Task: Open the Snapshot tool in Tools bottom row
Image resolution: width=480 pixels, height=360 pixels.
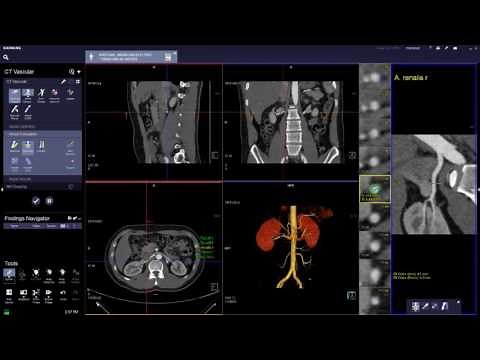Action: [x=23, y=296]
